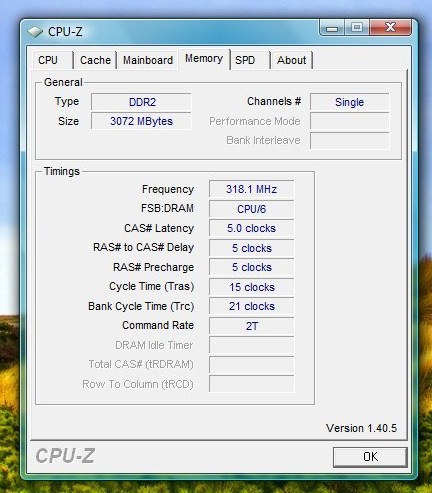Screen dimensions: 432x493
Task: Click the empty Row To Column field
Action: [x=252, y=384]
